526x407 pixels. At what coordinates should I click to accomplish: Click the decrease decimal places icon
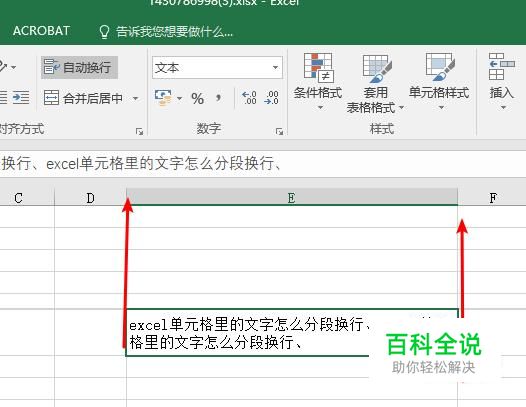click(271, 98)
